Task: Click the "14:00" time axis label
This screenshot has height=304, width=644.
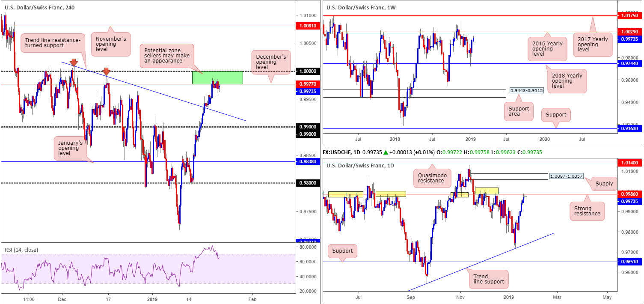Action: coord(29,299)
